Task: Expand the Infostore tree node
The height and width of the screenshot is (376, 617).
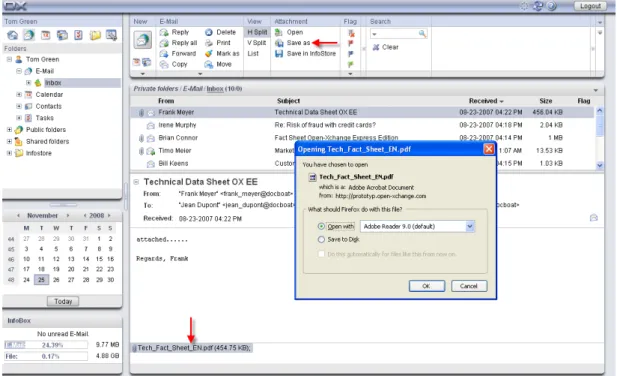Action: (x=9, y=153)
